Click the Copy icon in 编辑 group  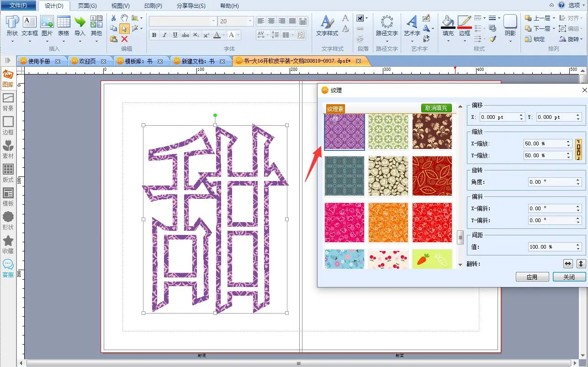coord(114,28)
